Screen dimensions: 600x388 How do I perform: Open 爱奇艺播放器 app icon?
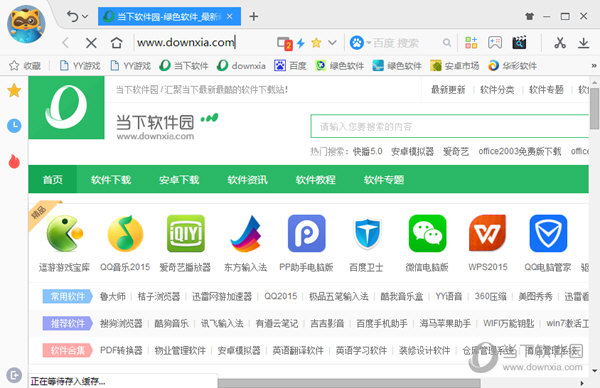point(186,233)
